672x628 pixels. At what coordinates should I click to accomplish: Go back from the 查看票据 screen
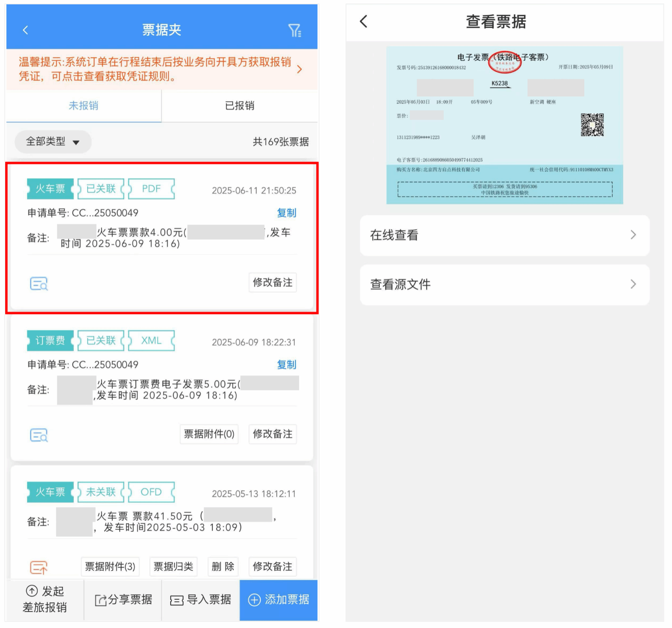(364, 21)
